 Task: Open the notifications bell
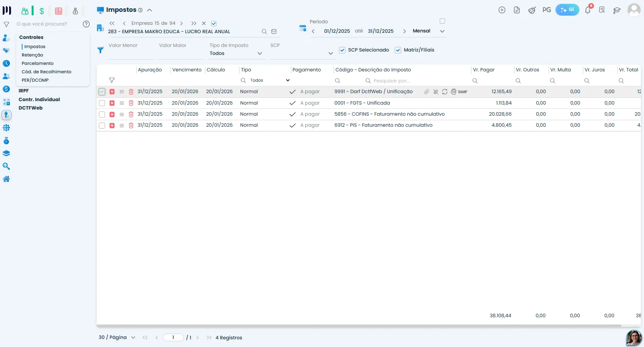point(588,10)
